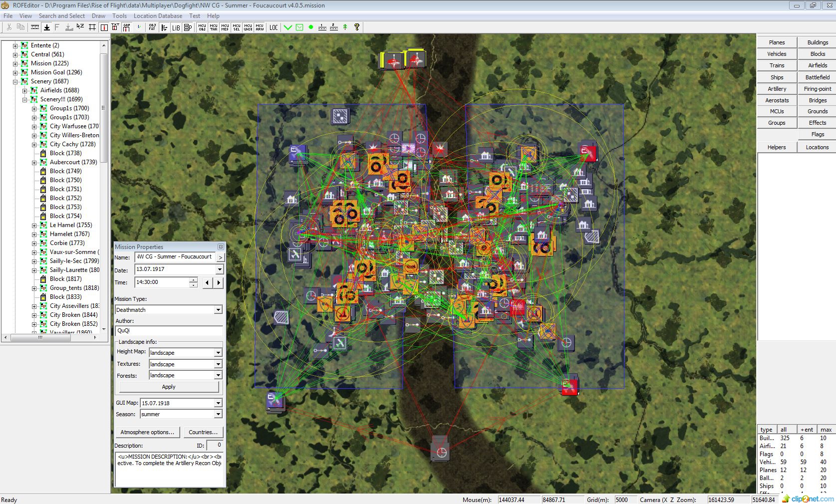The width and height of the screenshot is (836, 504).
Task: Click the green envelope toolbar icon
Action: coord(299,27)
